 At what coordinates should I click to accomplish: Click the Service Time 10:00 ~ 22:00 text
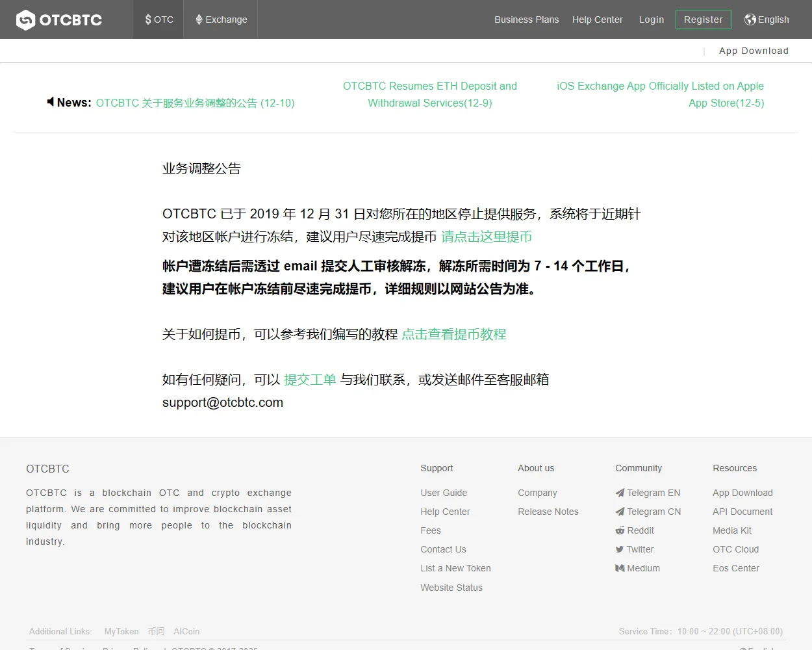coord(701,631)
